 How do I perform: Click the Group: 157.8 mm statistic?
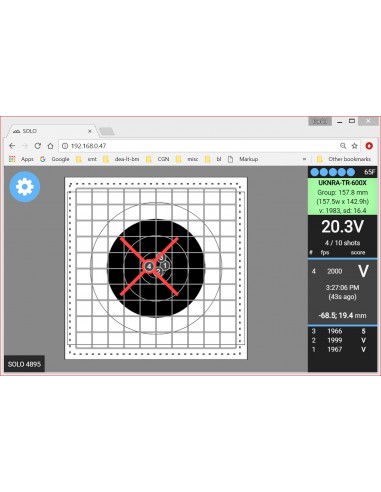click(342, 192)
